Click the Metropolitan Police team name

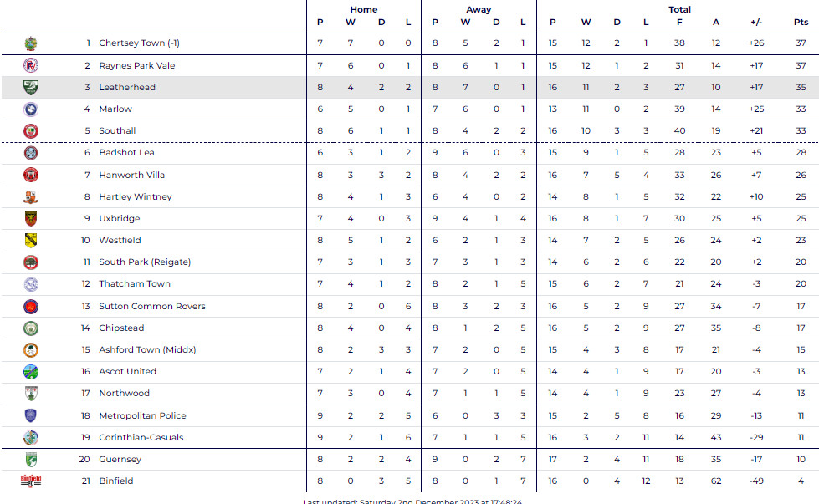(142, 415)
